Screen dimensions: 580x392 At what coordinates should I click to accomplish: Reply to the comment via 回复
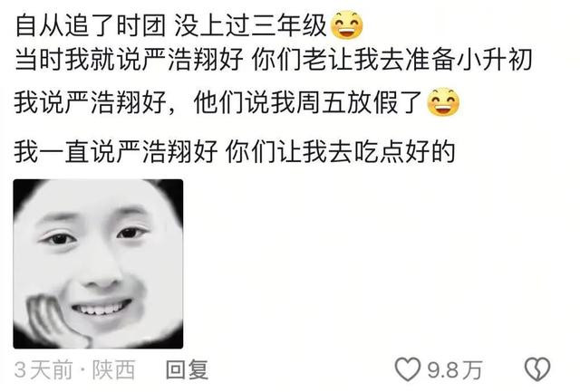[x=187, y=370]
